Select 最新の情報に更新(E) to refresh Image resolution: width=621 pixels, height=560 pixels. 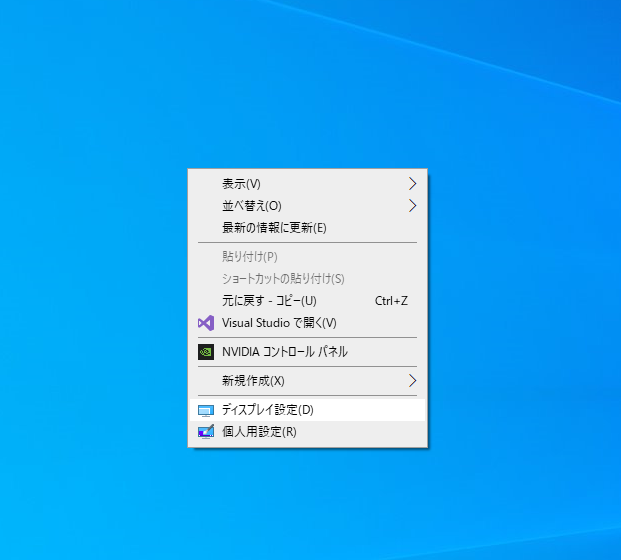pyautogui.click(x=274, y=228)
